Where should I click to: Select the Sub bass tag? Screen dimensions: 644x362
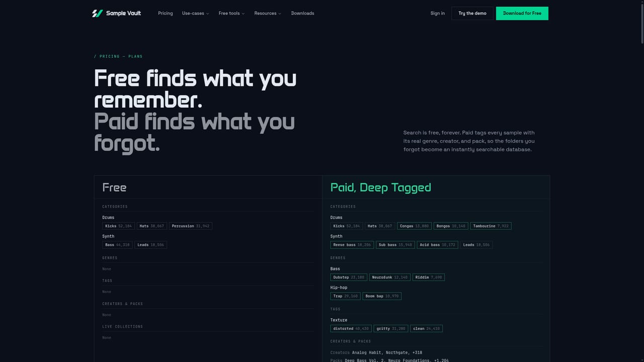395,245
